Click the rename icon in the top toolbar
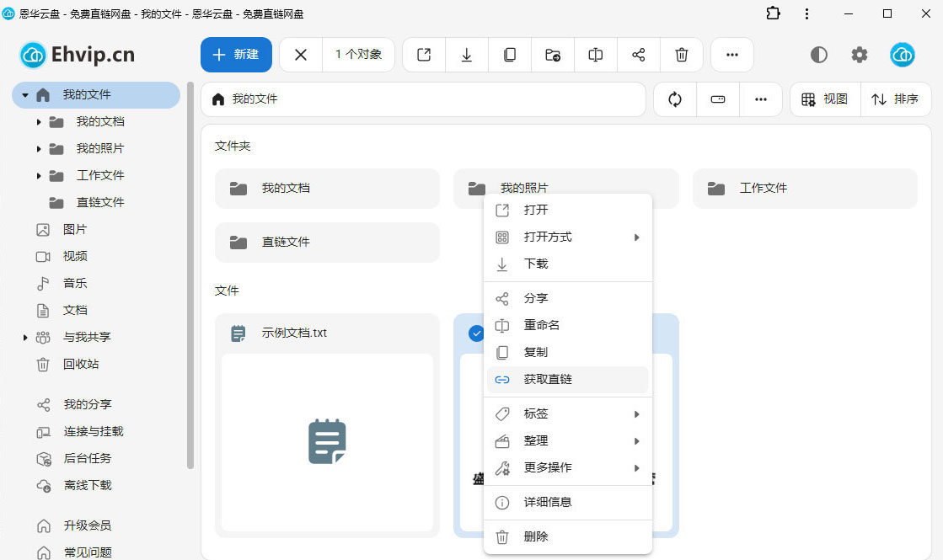The height and width of the screenshot is (560, 943). click(x=596, y=55)
